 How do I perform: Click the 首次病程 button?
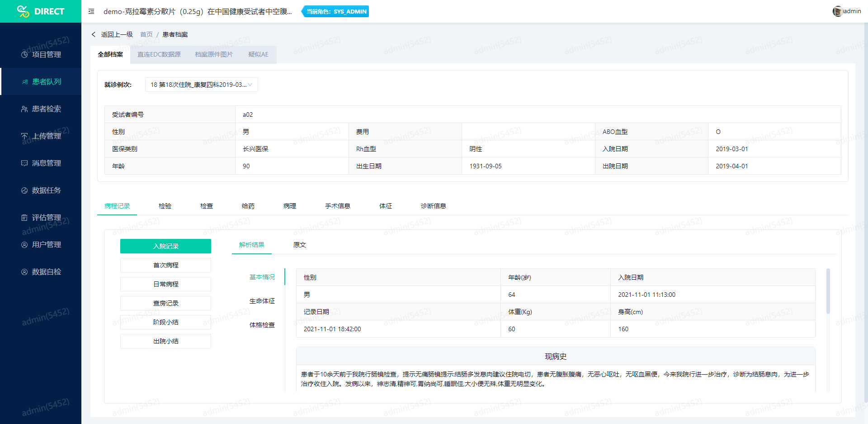(165, 265)
